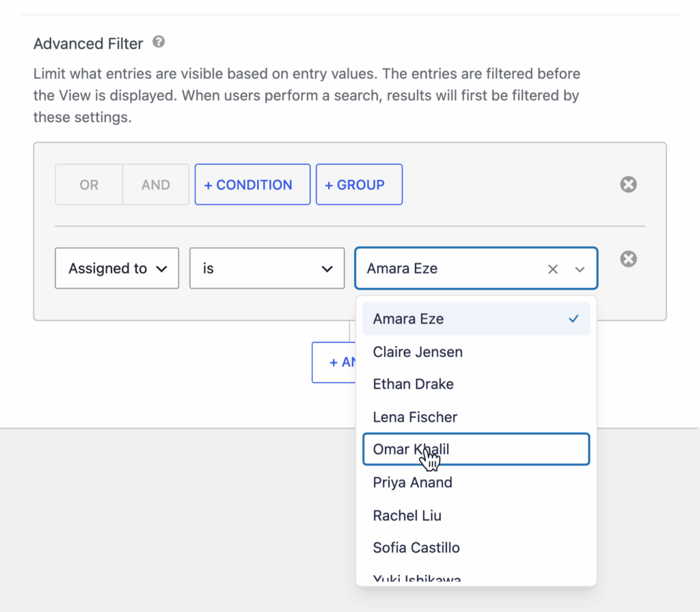Screen dimensions: 700x612
Task: Choose Amara Eze in the list
Action: tap(476, 319)
